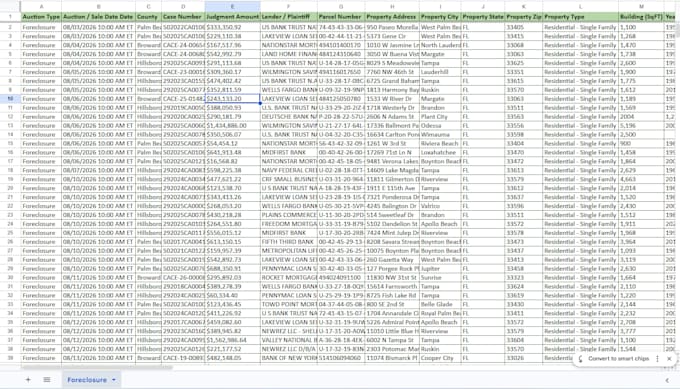Select cell with amount $1,562,986.64
The width and height of the screenshot is (680, 389).
click(x=232, y=340)
